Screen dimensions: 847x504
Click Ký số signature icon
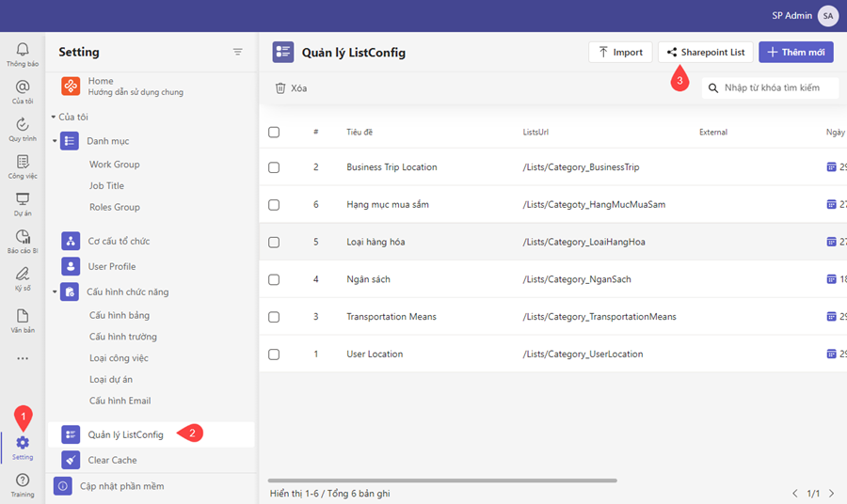point(23,275)
